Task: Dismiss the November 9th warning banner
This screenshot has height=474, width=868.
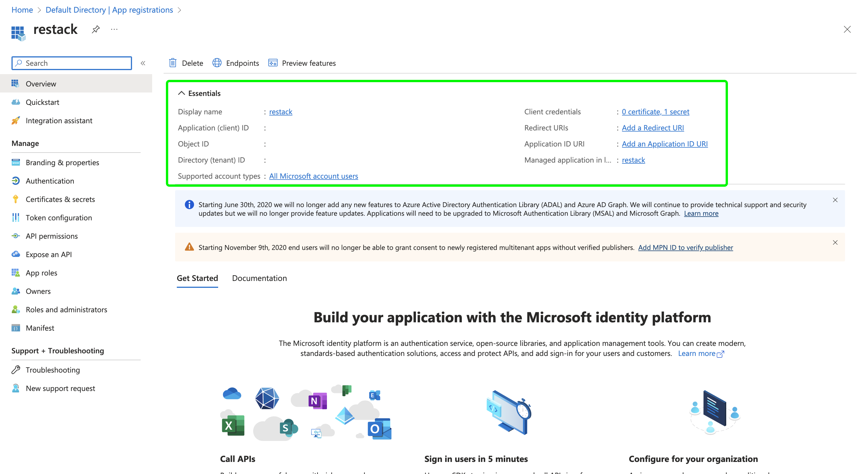Action: pos(835,242)
